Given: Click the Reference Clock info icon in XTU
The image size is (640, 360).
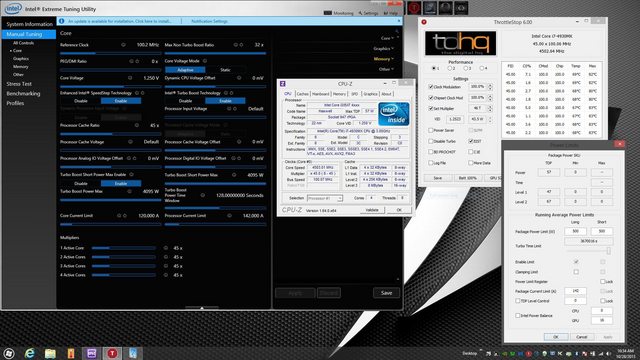Looking at the screenshot, I should 123,45.
